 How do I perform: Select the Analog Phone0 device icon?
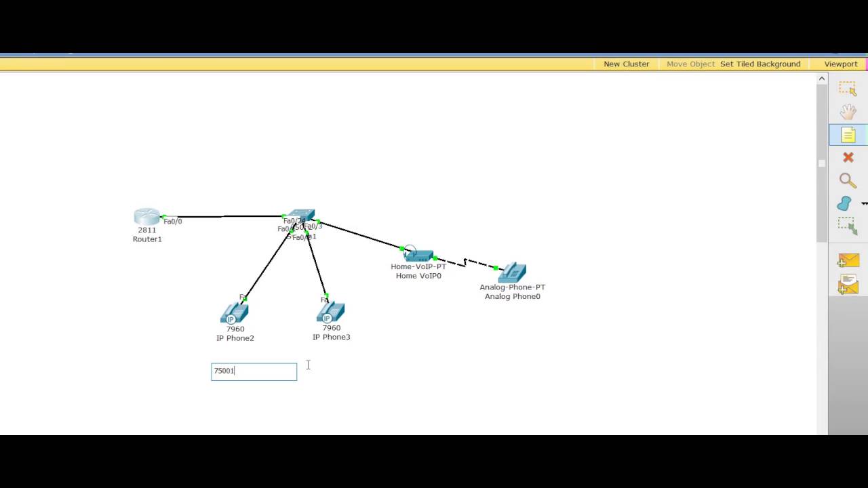point(512,272)
